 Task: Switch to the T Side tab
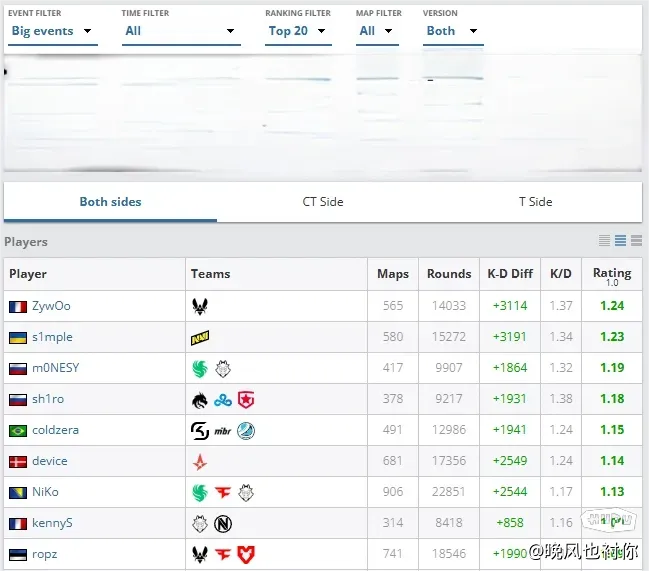click(535, 202)
